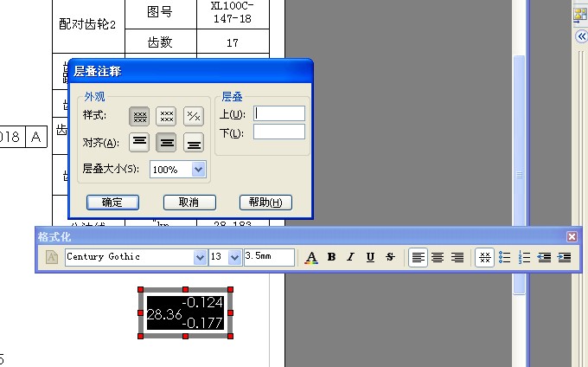Open help via 帮助(H) button

point(265,203)
